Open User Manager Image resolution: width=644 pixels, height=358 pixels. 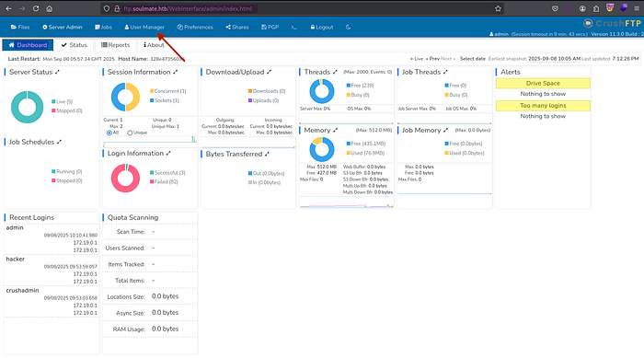(144, 27)
